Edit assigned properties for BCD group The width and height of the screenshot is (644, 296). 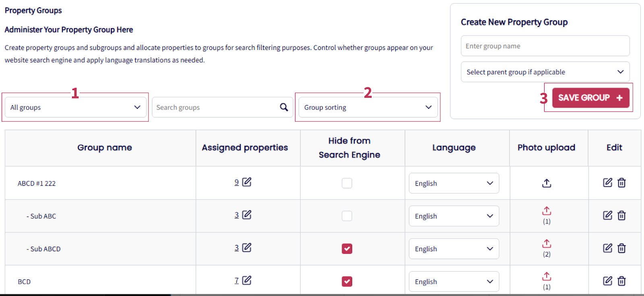247,280
